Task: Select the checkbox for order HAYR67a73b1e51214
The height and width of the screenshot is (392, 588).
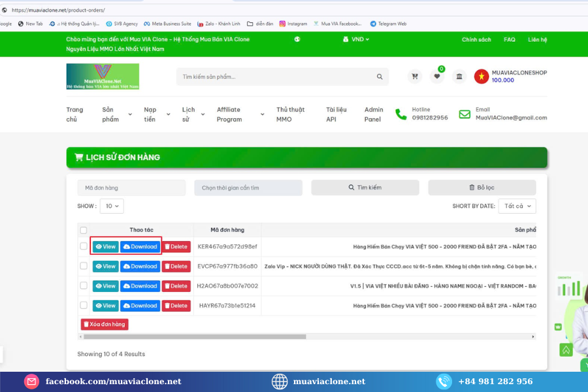Action: coord(83,305)
